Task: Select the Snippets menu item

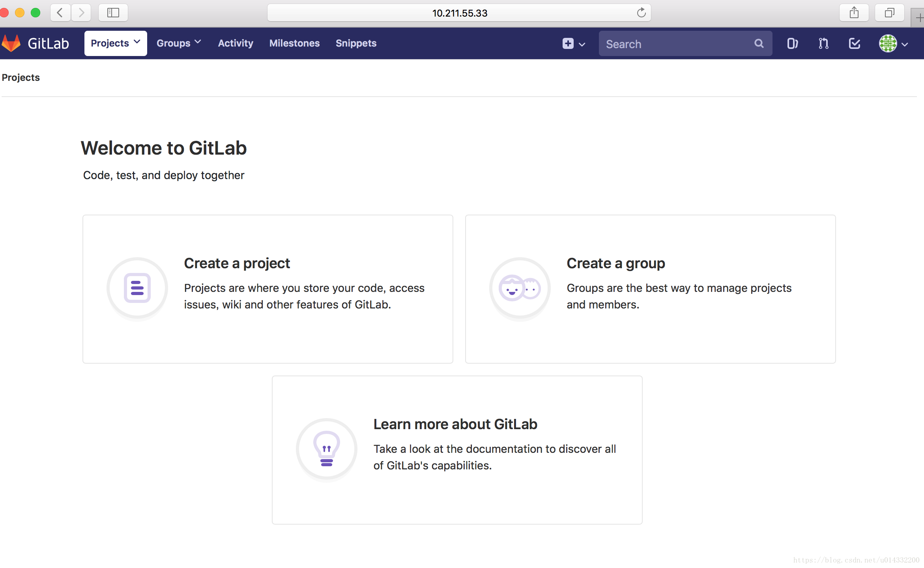Action: [356, 43]
